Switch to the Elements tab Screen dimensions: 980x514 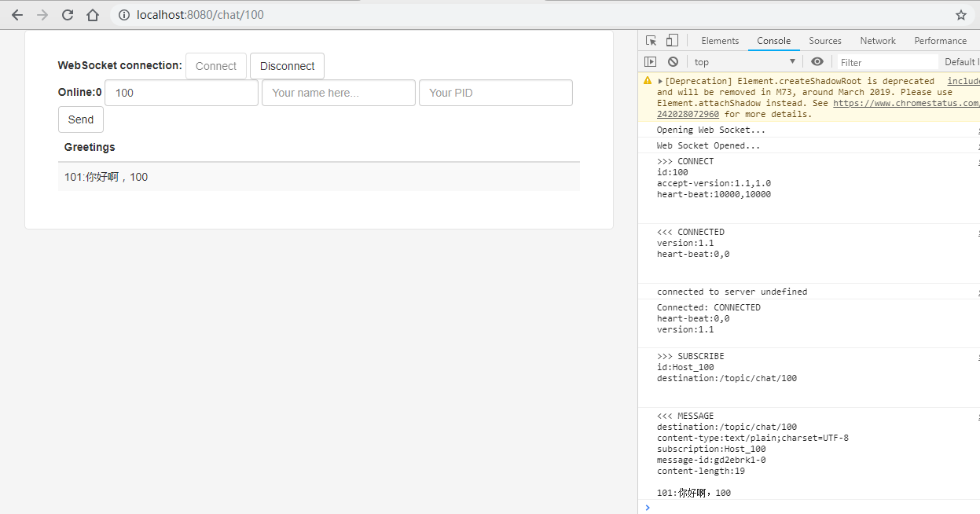coord(720,41)
